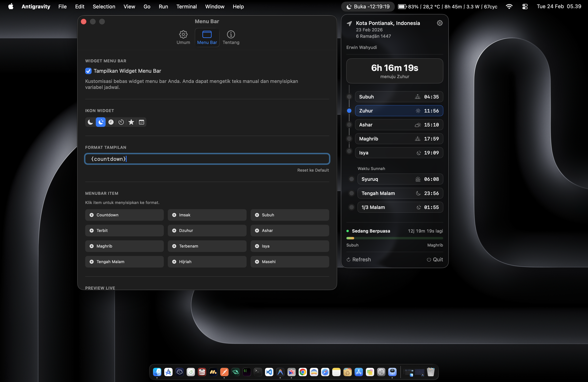Viewport: 588px width, 382px height.
Task: Uncheck Tampilkan Widget Menu Bar checkbox
Action: (x=88, y=71)
